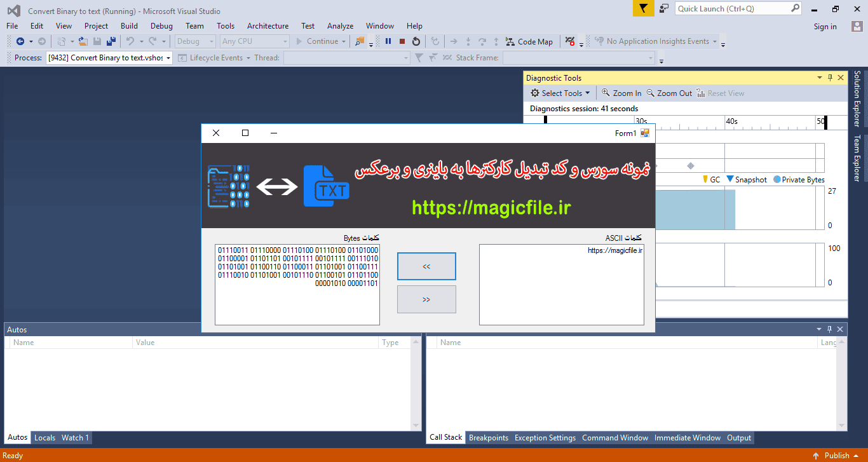Open the Any CPU platform dropdown

pos(255,41)
